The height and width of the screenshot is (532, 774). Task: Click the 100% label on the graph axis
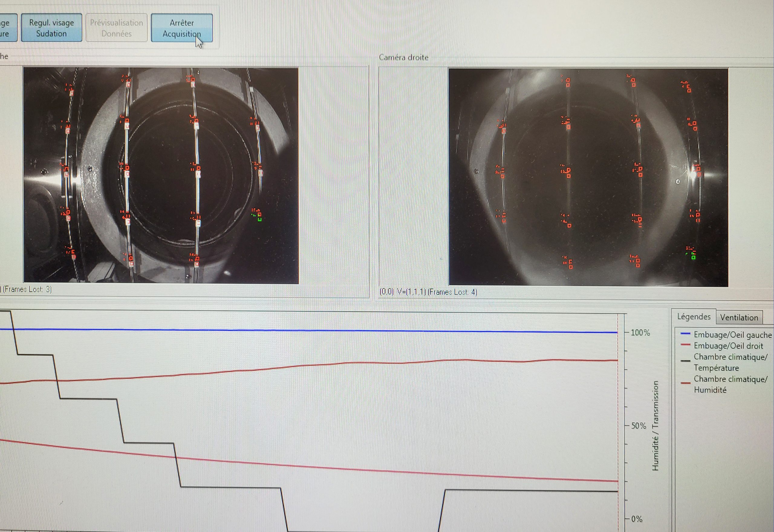[640, 332]
